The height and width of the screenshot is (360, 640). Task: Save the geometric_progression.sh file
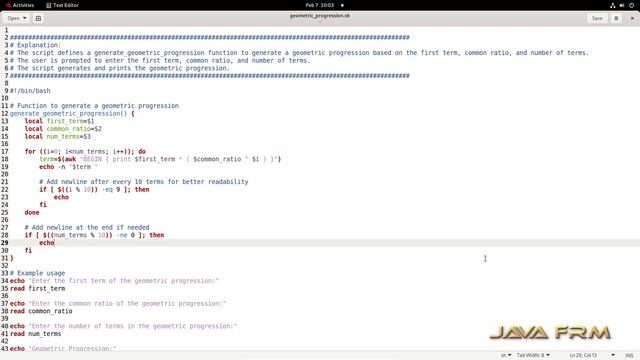point(597,18)
